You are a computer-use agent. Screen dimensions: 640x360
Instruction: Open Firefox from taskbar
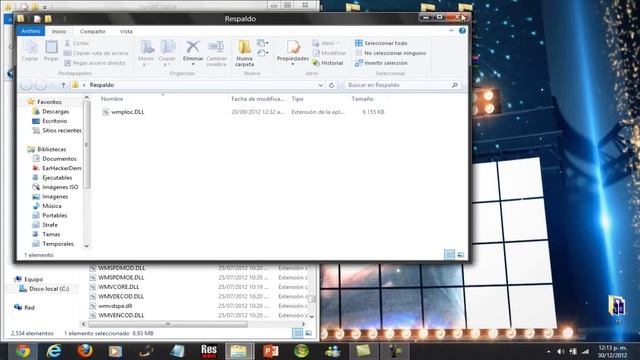pyautogui.click(x=85, y=351)
